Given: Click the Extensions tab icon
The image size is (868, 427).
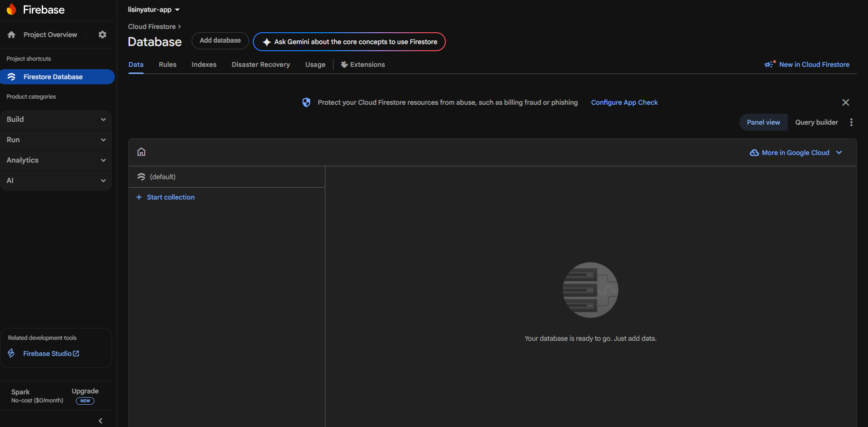Looking at the screenshot, I should tap(344, 64).
